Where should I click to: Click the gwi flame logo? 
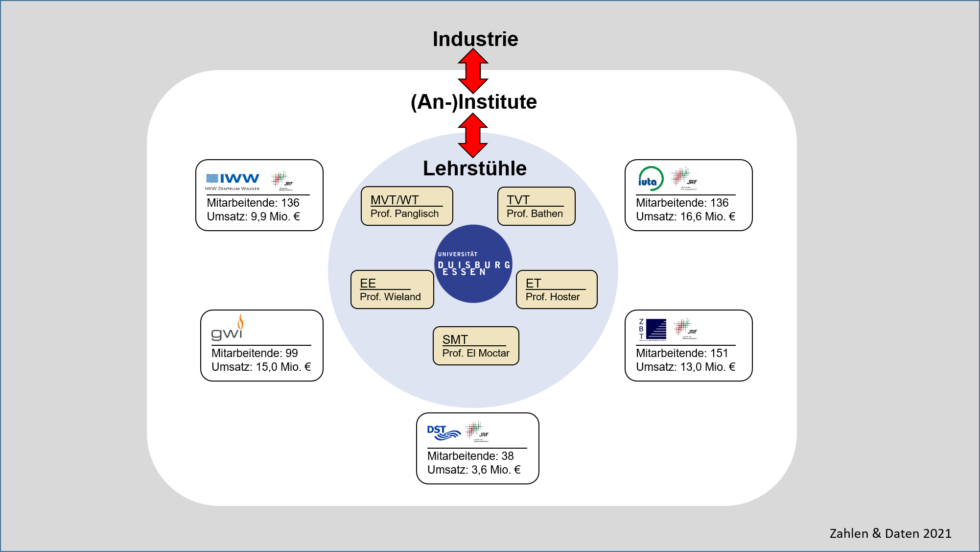228,328
